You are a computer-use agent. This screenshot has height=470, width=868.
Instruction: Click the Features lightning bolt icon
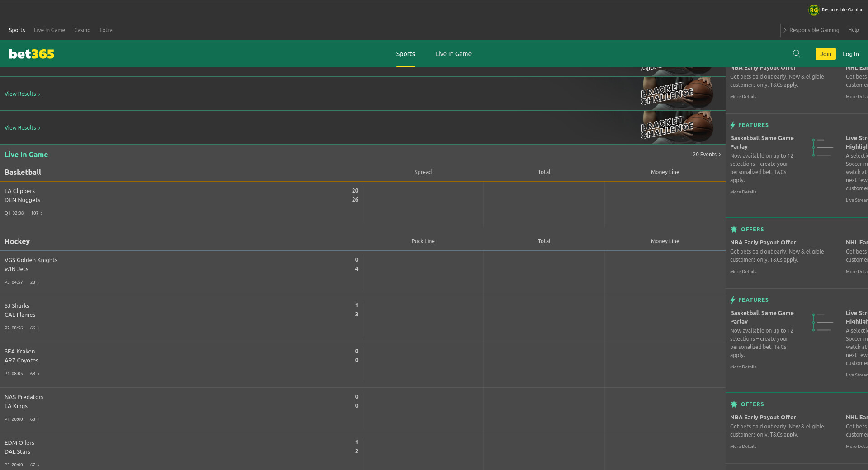733,125
